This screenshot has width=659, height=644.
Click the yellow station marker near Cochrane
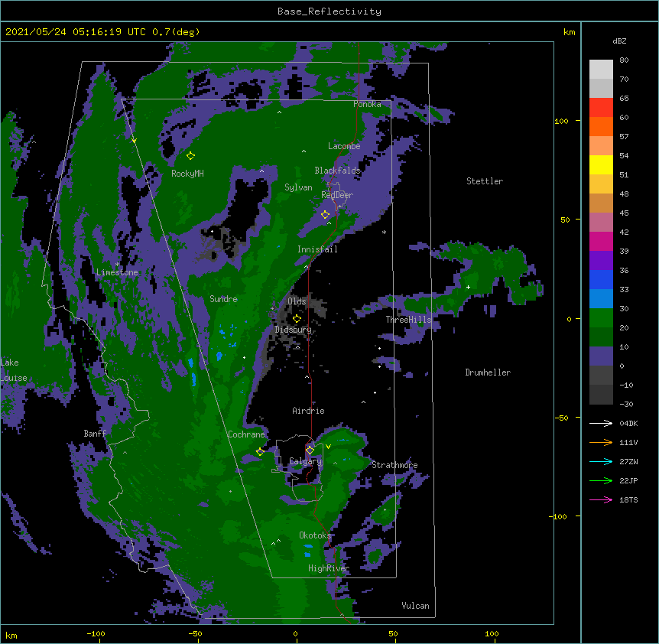pos(260,452)
